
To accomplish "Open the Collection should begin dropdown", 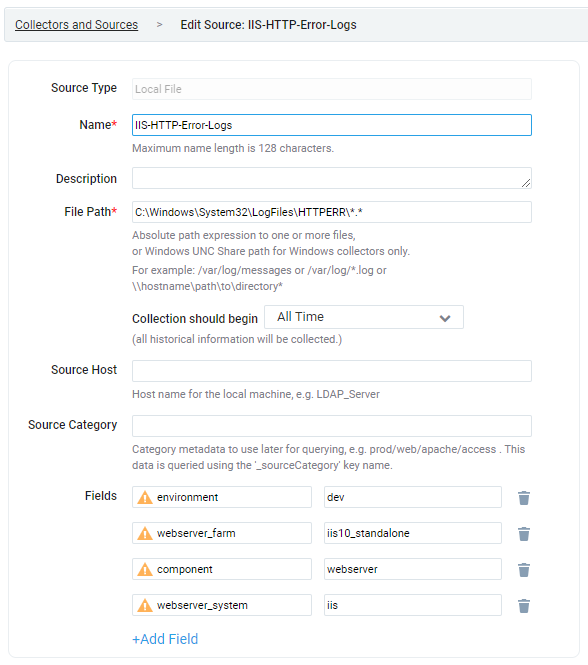I will click(x=364, y=317).
